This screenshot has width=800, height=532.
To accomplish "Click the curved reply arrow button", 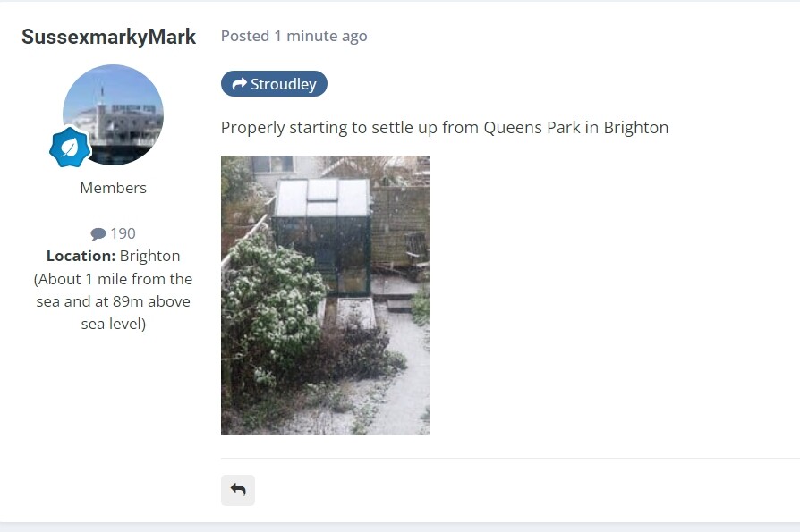I will [x=238, y=490].
